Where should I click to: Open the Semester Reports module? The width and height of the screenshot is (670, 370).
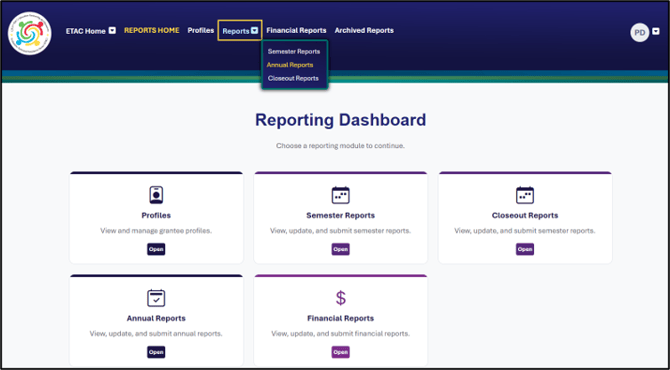(341, 250)
